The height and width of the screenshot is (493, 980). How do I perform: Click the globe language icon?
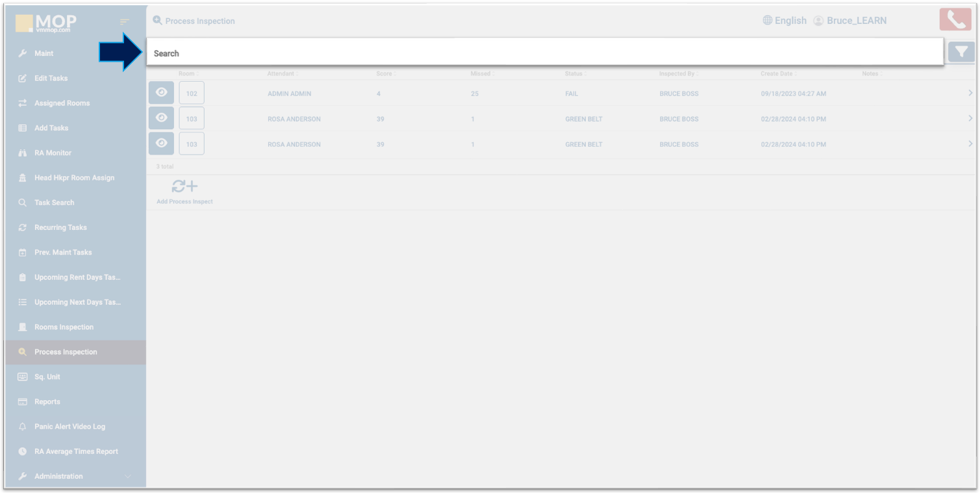pos(767,21)
